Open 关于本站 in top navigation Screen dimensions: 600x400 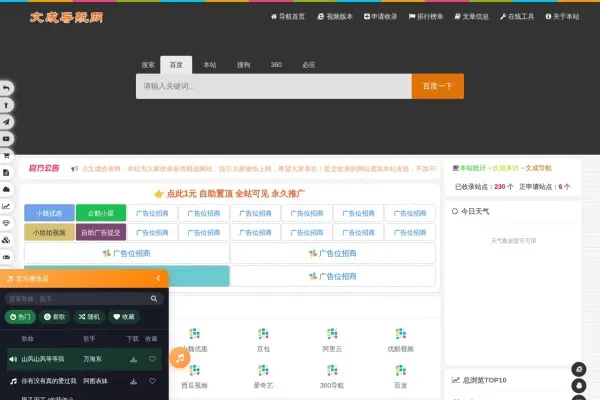pos(562,16)
